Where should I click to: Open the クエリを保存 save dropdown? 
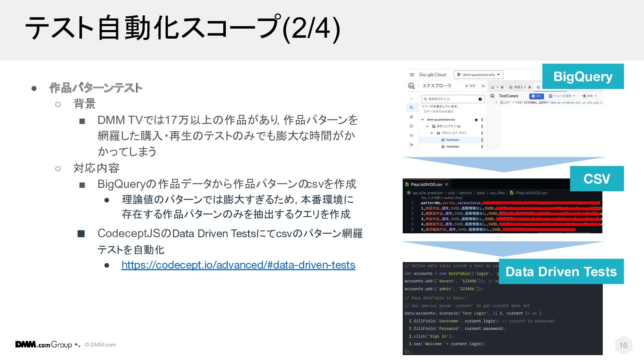coord(562,96)
